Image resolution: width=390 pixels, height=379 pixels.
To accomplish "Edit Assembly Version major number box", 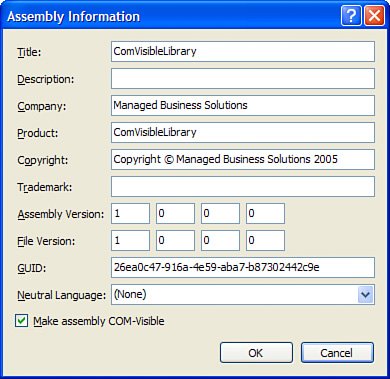I will tap(130, 214).
